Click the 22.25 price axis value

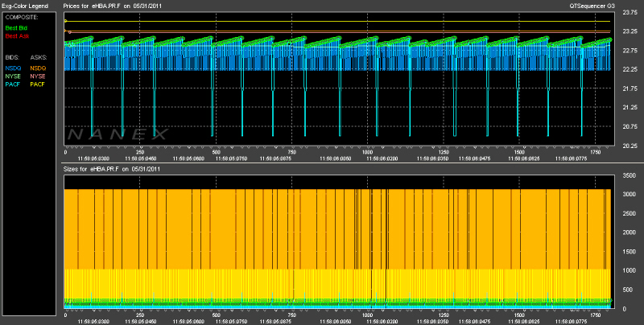630,69
